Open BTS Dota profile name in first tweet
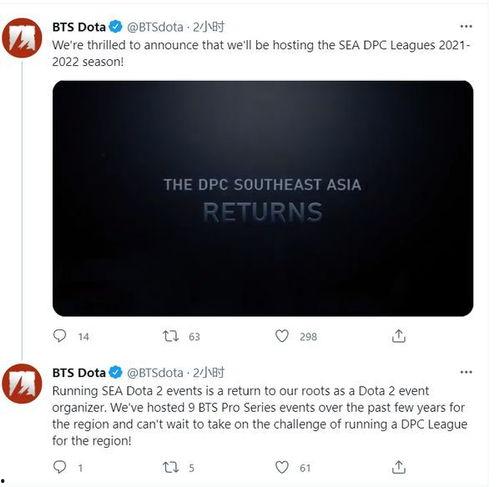Image resolution: width=500 pixels, height=487 pixels. point(79,27)
